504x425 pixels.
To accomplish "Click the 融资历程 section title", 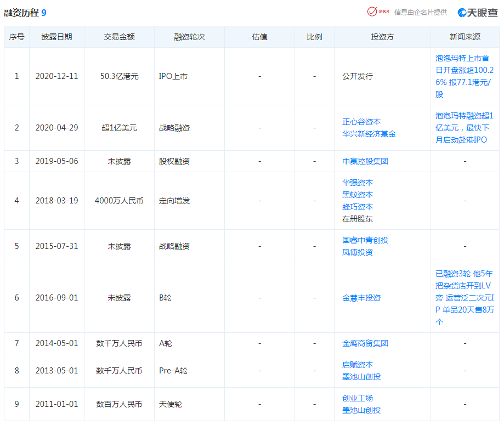I will pyautogui.click(x=21, y=12).
